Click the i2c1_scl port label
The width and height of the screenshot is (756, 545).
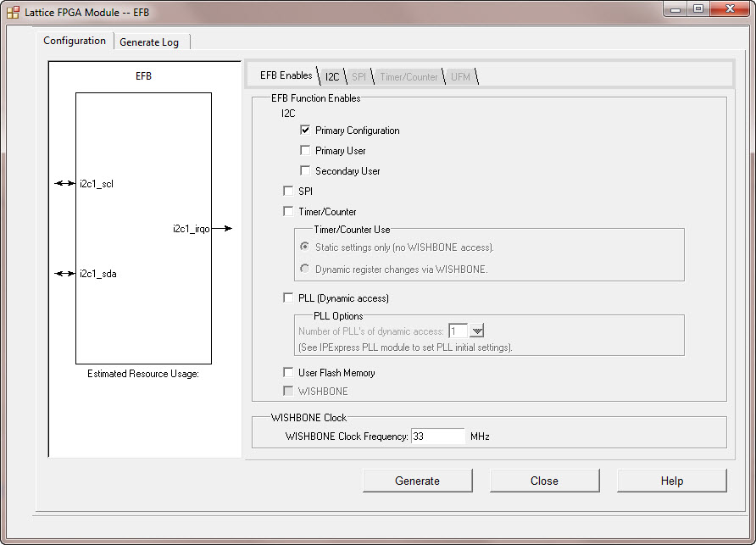(x=97, y=184)
